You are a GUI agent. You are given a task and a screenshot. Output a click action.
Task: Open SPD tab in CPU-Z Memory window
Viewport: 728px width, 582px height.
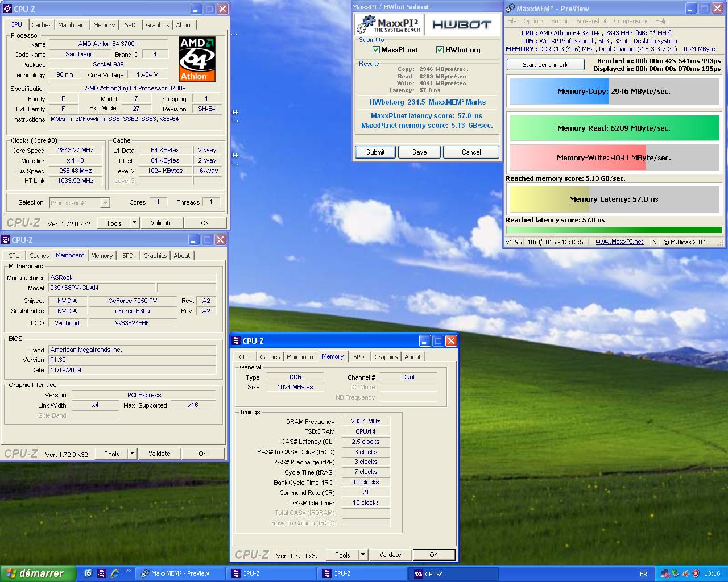point(358,357)
